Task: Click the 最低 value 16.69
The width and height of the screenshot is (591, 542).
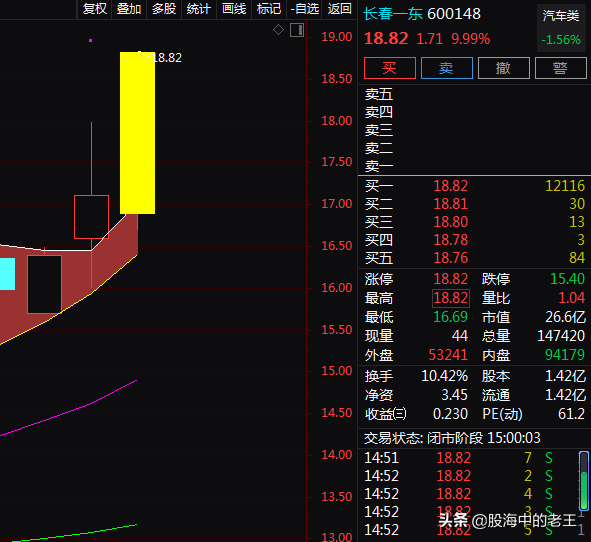Action: (x=450, y=317)
